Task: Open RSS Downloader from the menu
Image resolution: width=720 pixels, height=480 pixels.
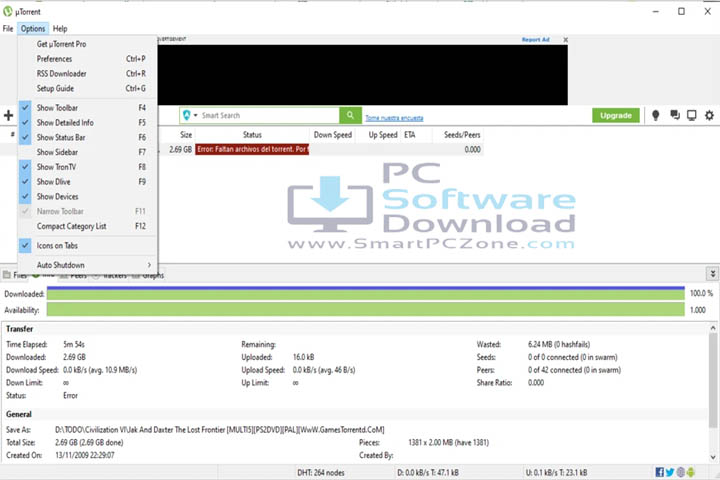Action: pyautogui.click(x=88, y=73)
